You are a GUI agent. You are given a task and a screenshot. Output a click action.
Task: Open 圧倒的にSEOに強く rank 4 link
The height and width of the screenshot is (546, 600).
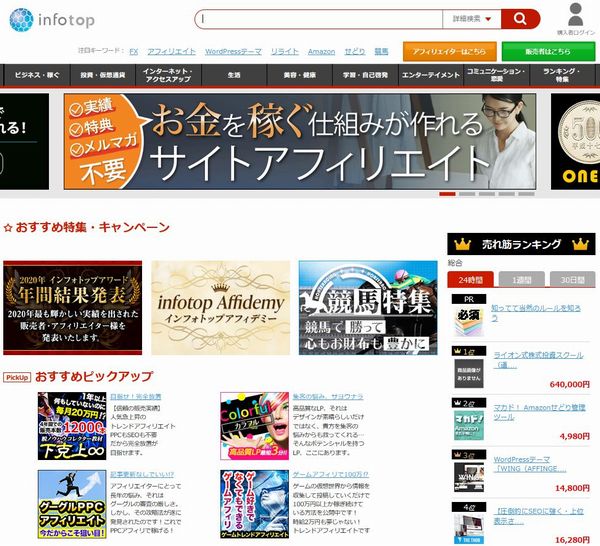click(538, 516)
